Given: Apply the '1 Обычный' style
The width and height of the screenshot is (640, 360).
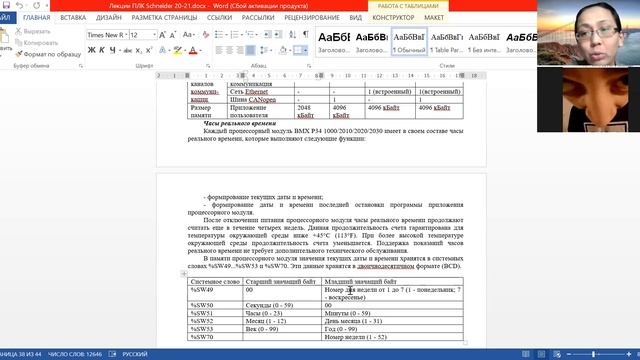Looking at the screenshot, I should 409,42.
